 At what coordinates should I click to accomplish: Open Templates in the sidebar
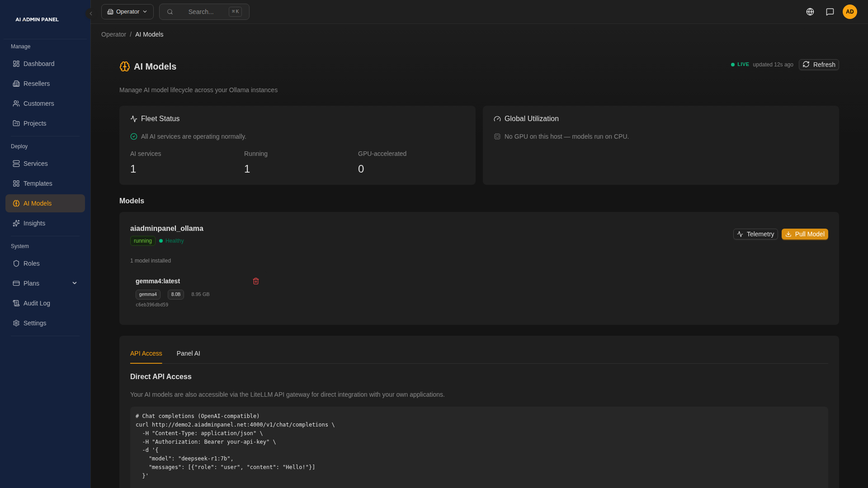pos(45,183)
